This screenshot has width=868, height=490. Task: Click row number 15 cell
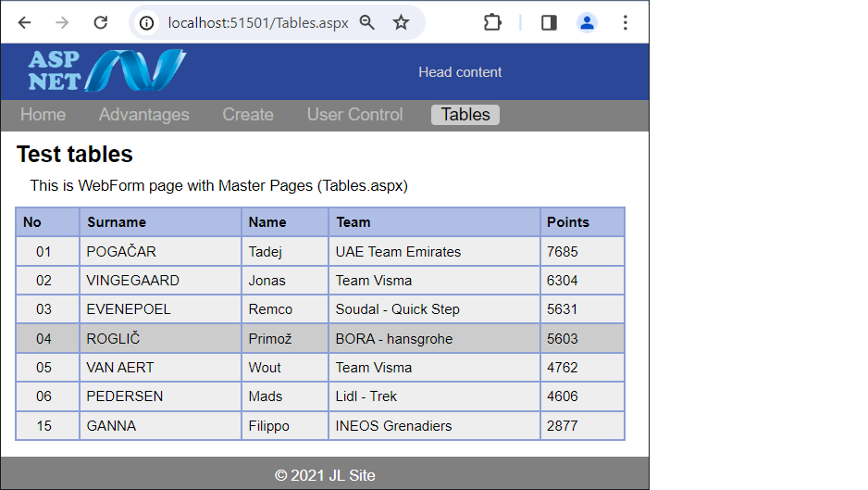click(47, 426)
